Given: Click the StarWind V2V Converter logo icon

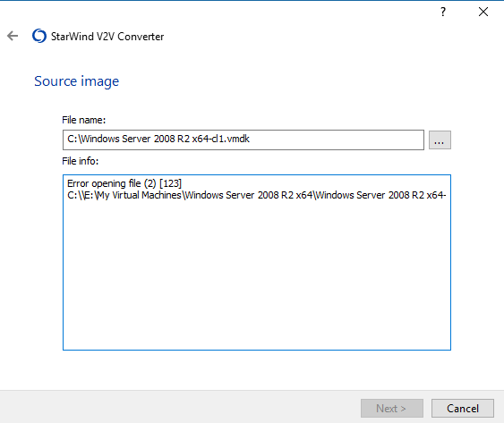Looking at the screenshot, I should click(x=39, y=36).
